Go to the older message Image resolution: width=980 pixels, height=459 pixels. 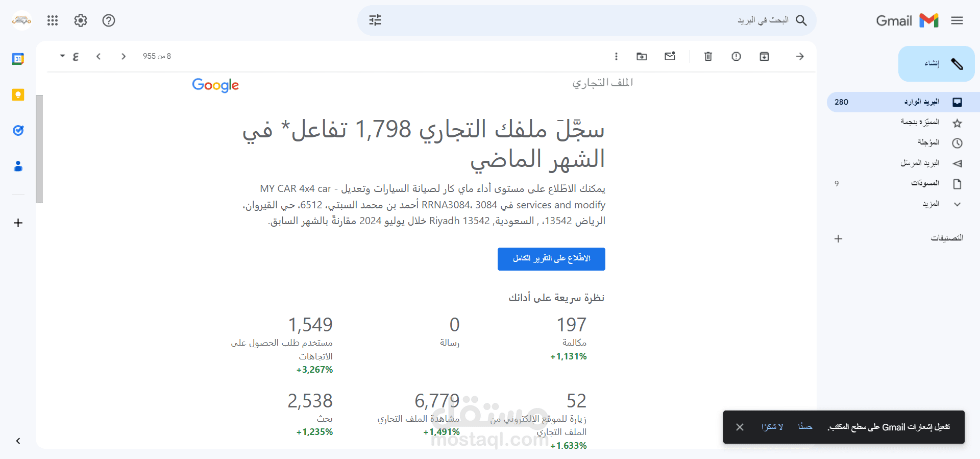tap(99, 56)
